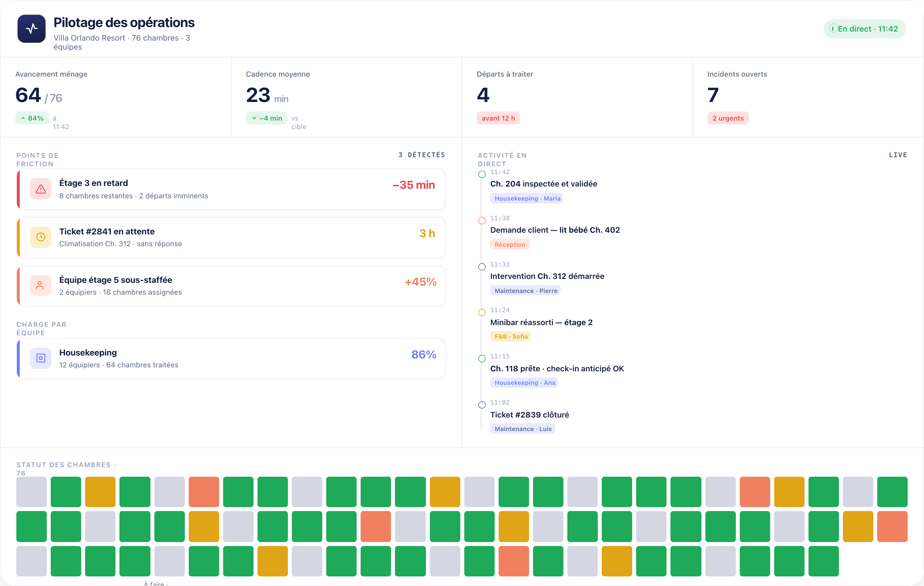Image resolution: width=924 pixels, height=586 pixels.
Task: Click the Avancement ménage 64/76 value
Action: [x=39, y=95]
